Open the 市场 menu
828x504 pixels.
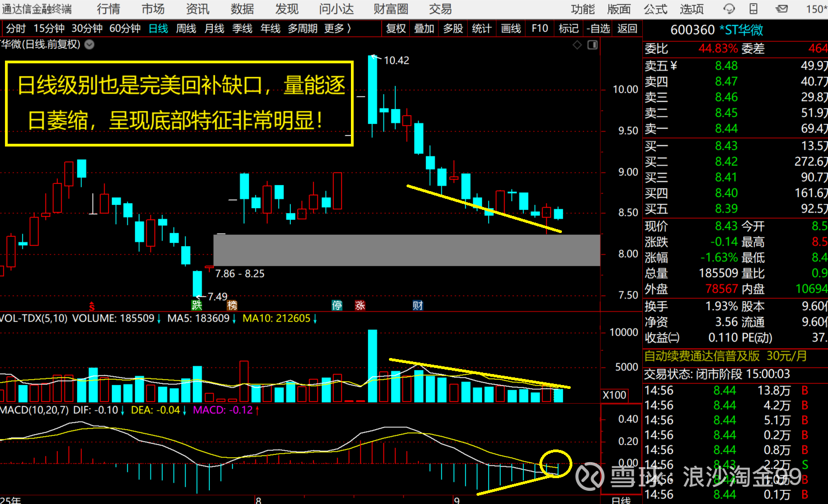[153, 9]
